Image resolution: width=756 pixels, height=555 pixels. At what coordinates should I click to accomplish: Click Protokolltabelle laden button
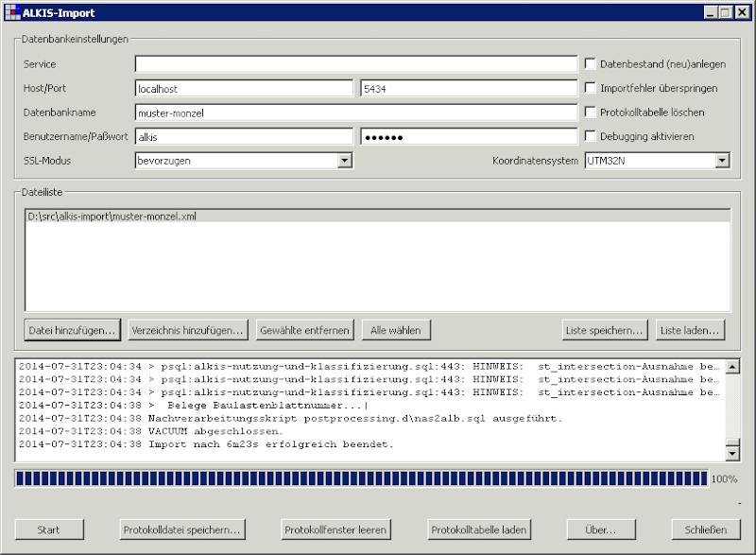click(x=479, y=529)
